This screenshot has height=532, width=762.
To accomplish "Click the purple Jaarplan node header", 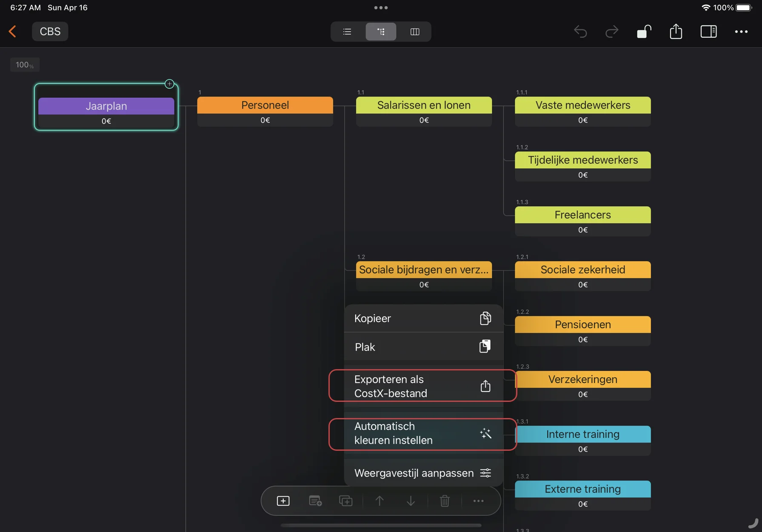I will tap(106, 106).
